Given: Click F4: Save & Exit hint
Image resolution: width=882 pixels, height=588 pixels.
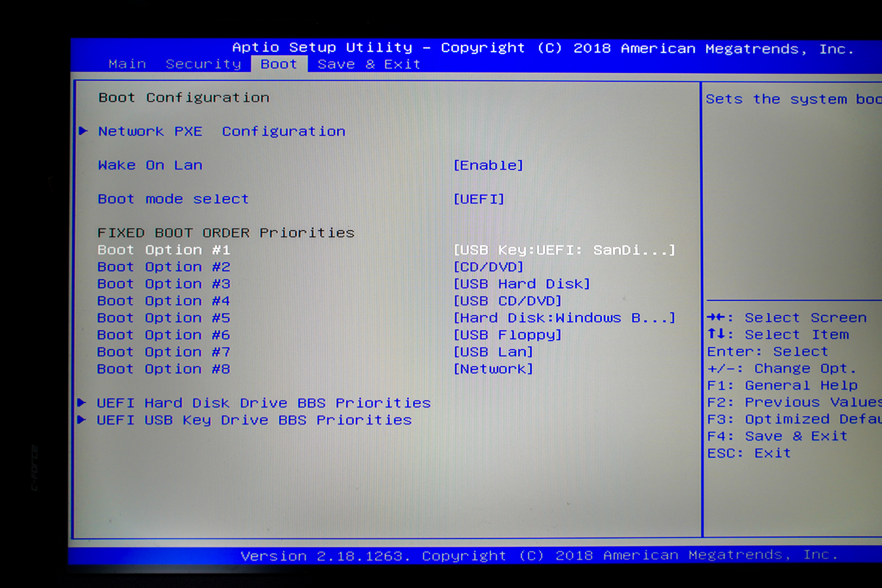Looking at the screenshot, I should click(777, 436).
